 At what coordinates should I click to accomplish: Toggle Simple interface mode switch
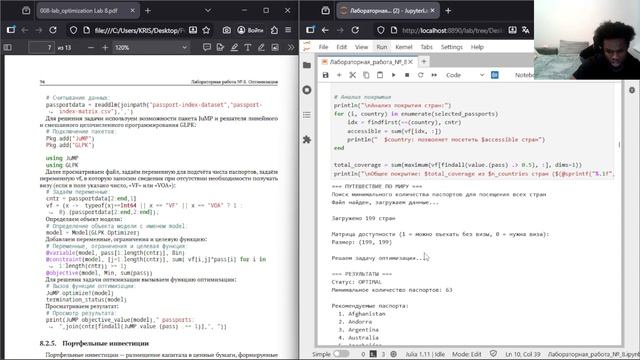(x=341, y=354)
